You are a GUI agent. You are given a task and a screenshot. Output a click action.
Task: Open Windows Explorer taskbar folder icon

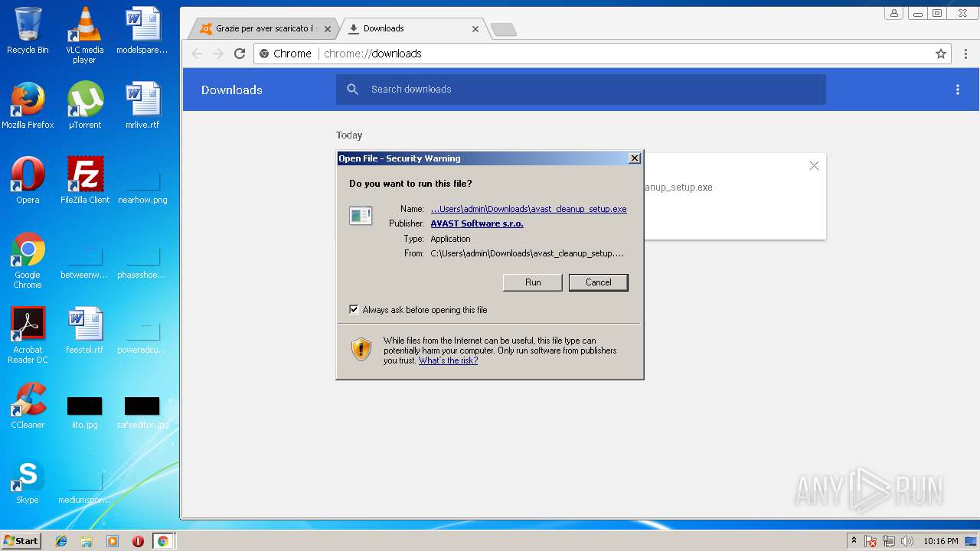click(x=87, y=541)
